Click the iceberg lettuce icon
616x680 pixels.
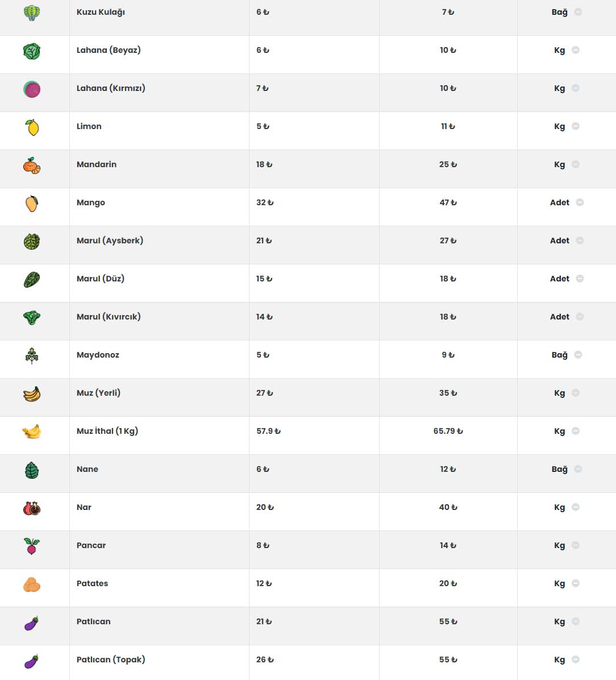[32, 242]
